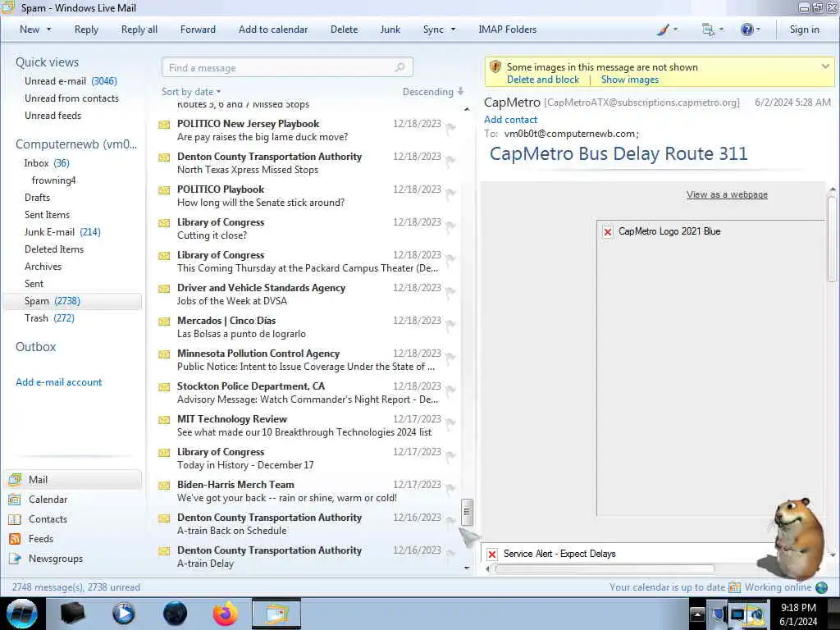Click the Windows Live Mail taskbar button
Screen dimensions: 840x630
pos(276,614)
